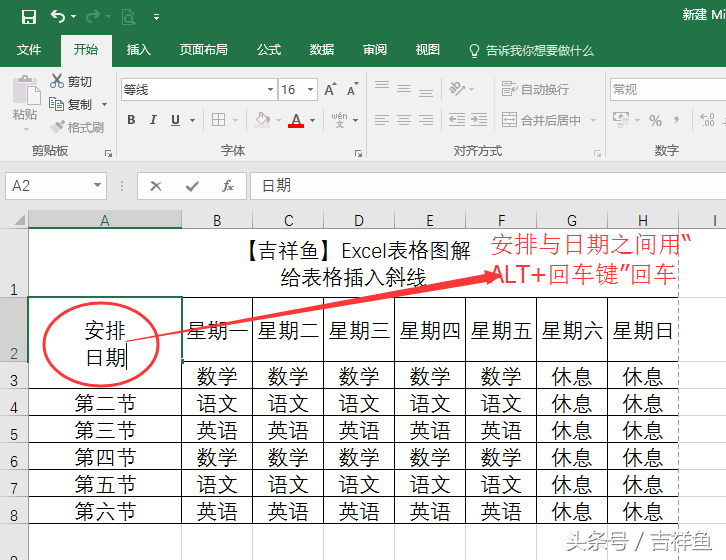
Task: Open the Undo history dropdown arrow
Action: (74, 17)
